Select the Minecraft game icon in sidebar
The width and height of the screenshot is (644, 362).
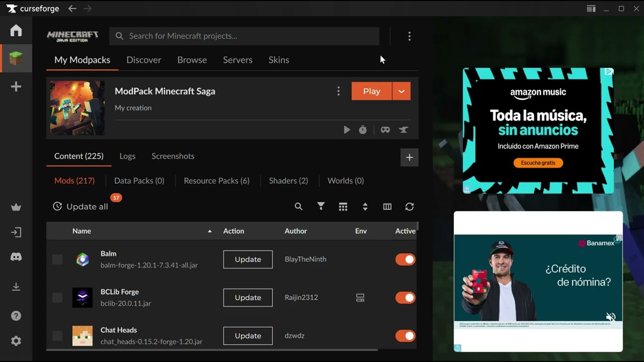pyautogui.click(x=16, y=59)
